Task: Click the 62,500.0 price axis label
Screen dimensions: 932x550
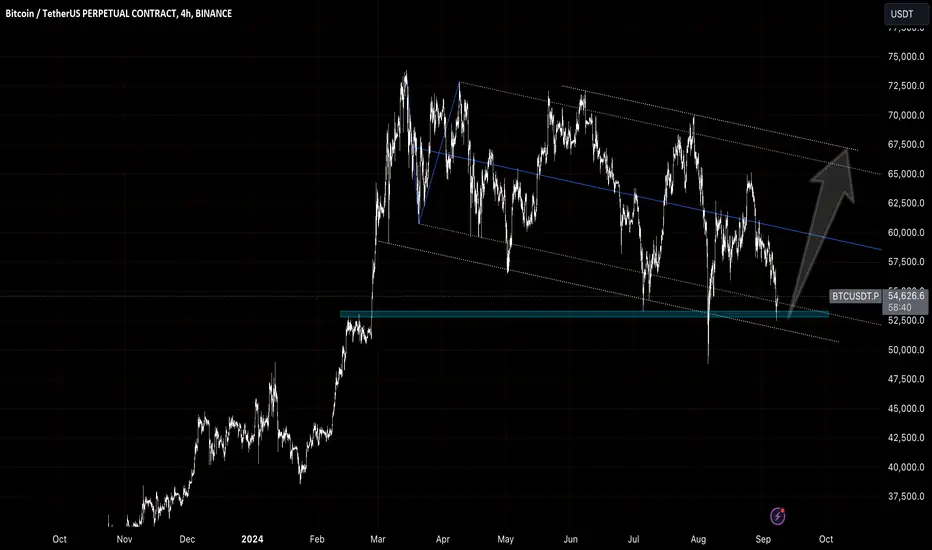Action: [x=906, y=203]
